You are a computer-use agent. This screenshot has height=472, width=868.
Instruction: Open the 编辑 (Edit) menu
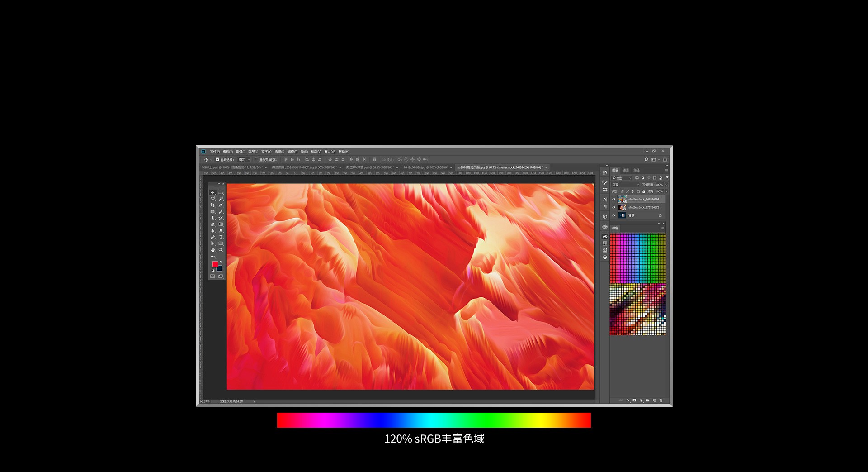pos(228,152)
